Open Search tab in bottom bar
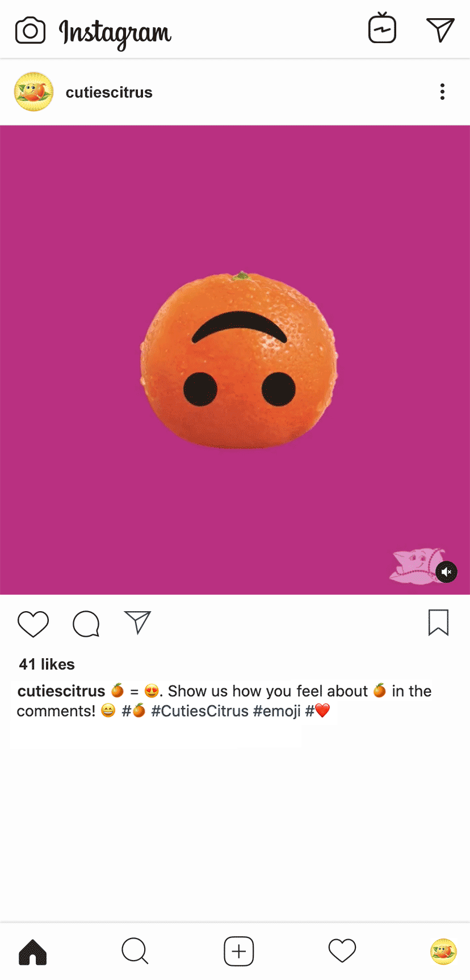This screenshot has width=470, height=980. tap(135, 950)
